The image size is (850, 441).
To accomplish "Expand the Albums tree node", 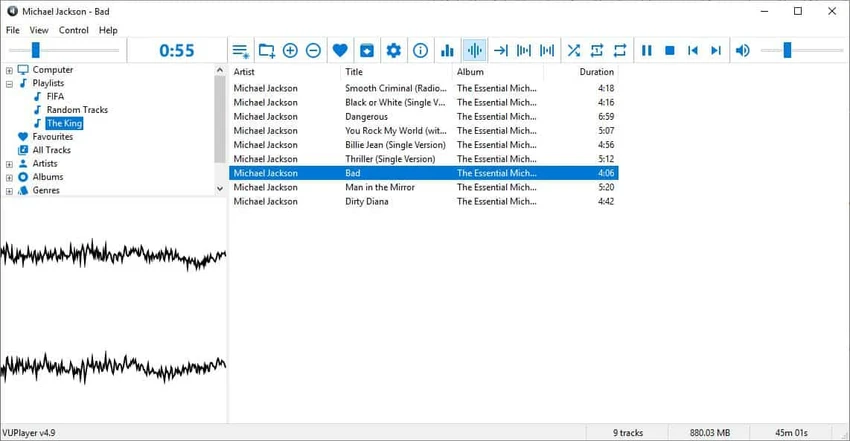I will pos(9,178).
